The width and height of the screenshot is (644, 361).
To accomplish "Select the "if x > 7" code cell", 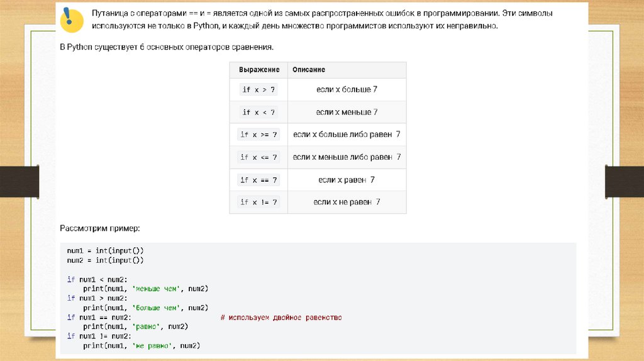I will click(x=258, y=90).
